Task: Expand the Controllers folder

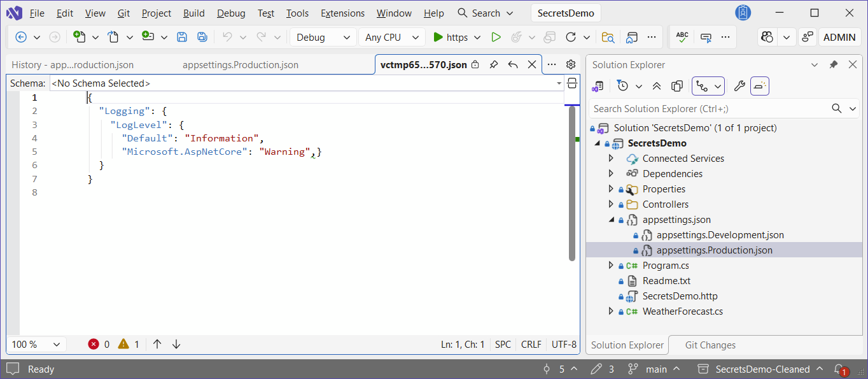Action: point(611,204)
